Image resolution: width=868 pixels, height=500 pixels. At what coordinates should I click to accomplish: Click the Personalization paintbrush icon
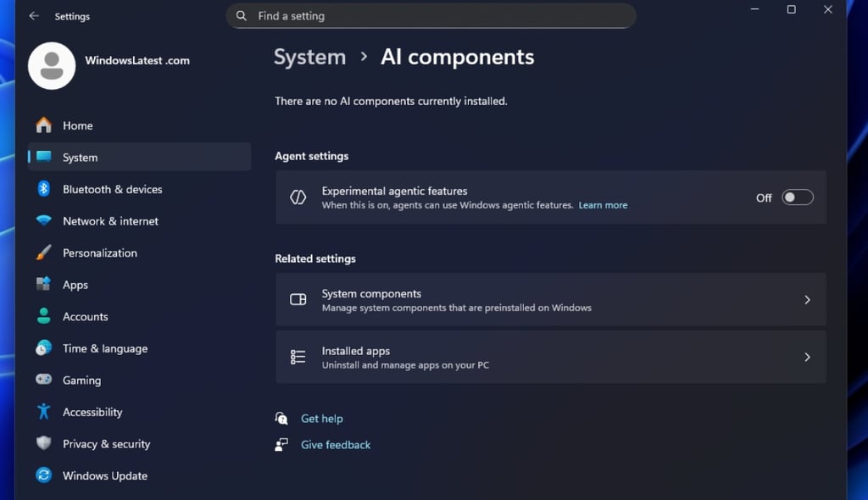pyautogui.click(x=44, y=253)
